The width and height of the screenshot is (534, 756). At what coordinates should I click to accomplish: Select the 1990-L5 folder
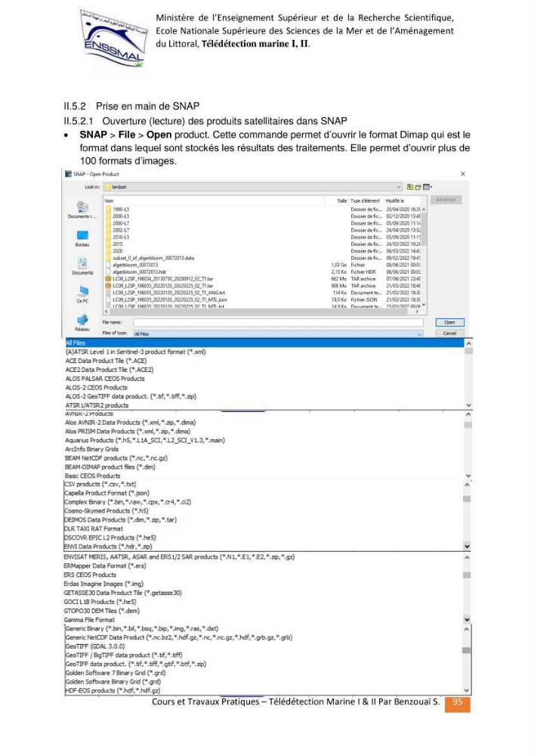click(x=121, y=209)
